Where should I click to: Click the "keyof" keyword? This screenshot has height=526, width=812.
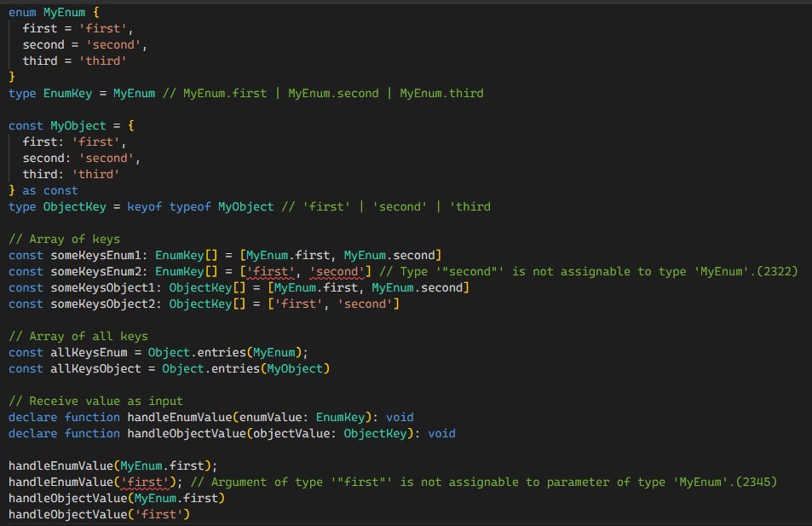pyautogui.click(x=145, y=207)
